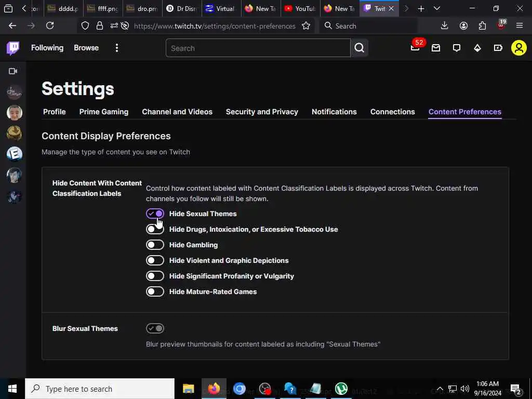Open the yellow user avatar menu
Image resolution: width=532 pixels, height=399 pixels.
click(519, 48)
